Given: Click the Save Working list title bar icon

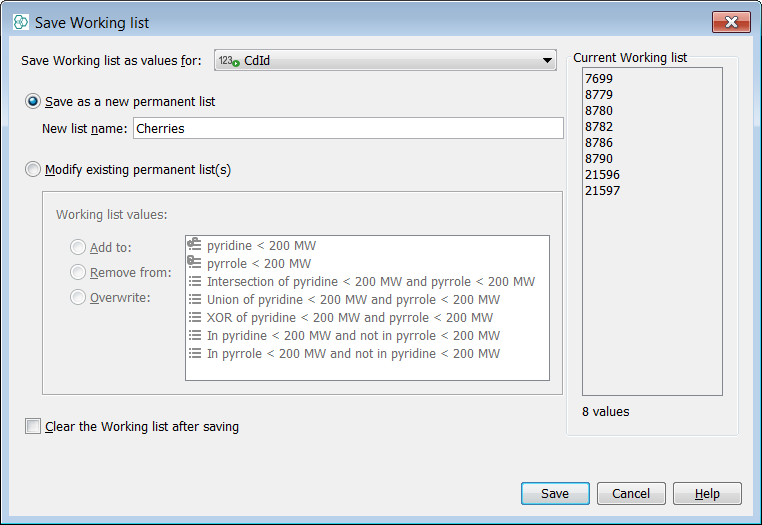Looking at the screenshot, I should point(20,22).
